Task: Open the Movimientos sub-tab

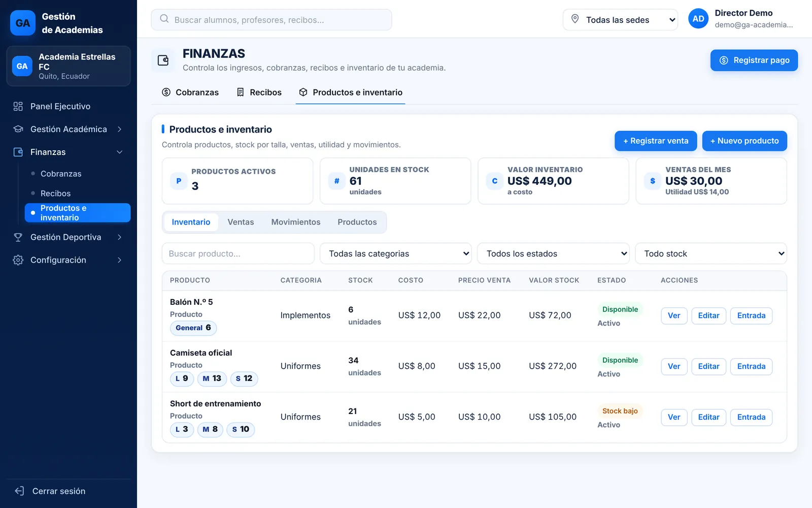Action: (296, 222)
